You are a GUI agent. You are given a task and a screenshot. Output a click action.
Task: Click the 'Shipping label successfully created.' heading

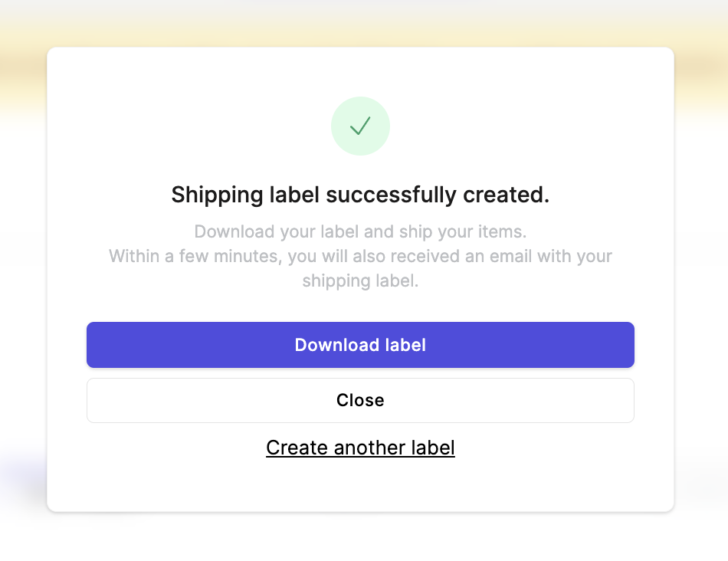point(360,195)
